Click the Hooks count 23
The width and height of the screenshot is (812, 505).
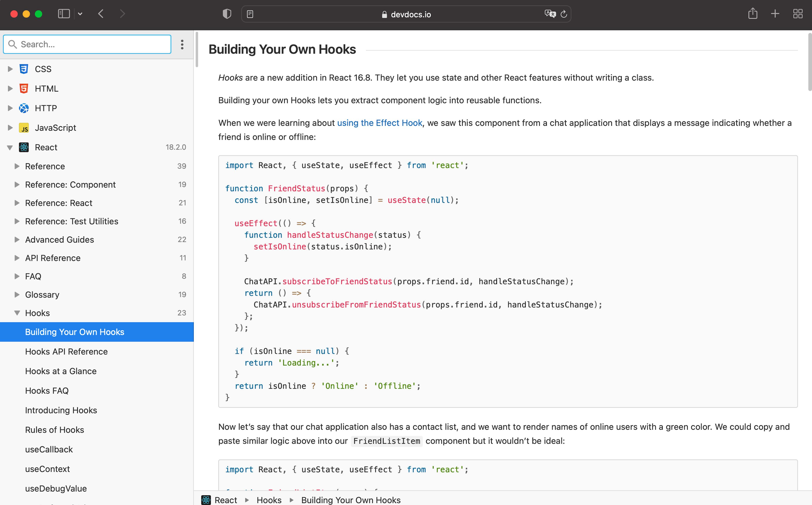tap(182, 313)
